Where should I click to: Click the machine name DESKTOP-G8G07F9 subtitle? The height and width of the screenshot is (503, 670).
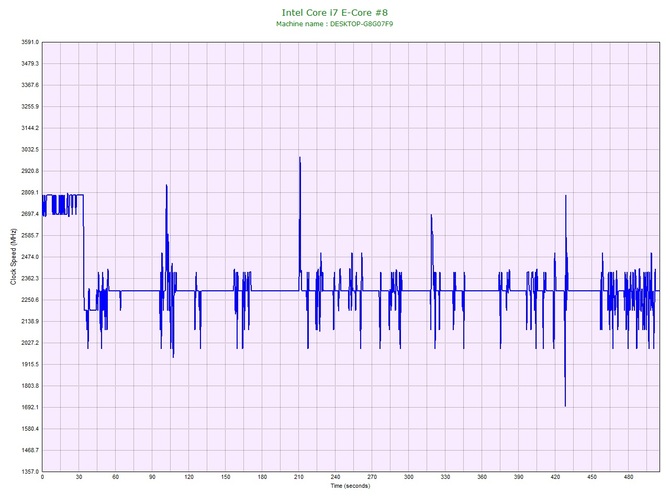335,24
